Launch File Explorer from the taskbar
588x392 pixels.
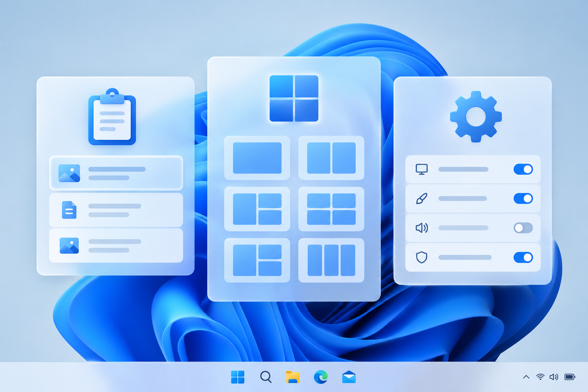[x=293, y=377]
